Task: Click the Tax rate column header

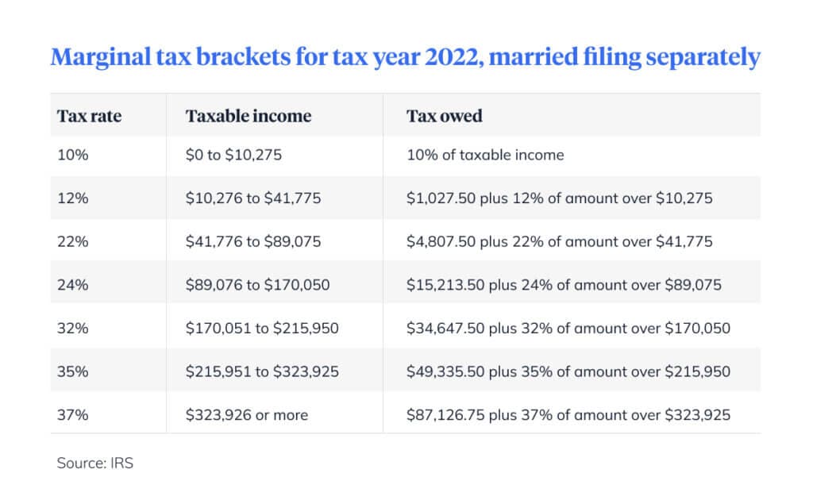Action: click(x=89, y=116)
